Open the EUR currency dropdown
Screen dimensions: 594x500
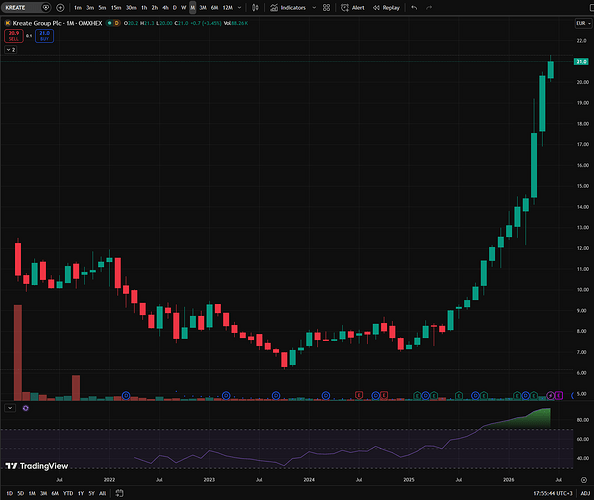coord(583,23)
